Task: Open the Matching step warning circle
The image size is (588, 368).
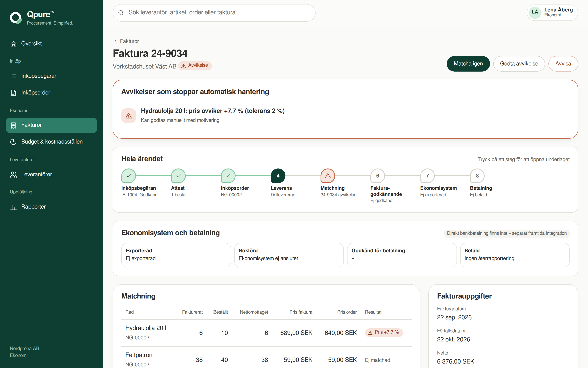Action: click(x=328, y=176)
